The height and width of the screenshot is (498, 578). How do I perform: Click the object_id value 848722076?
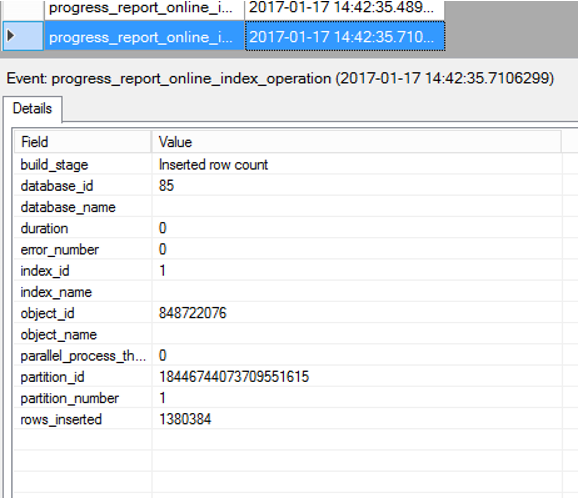(192, 313)
